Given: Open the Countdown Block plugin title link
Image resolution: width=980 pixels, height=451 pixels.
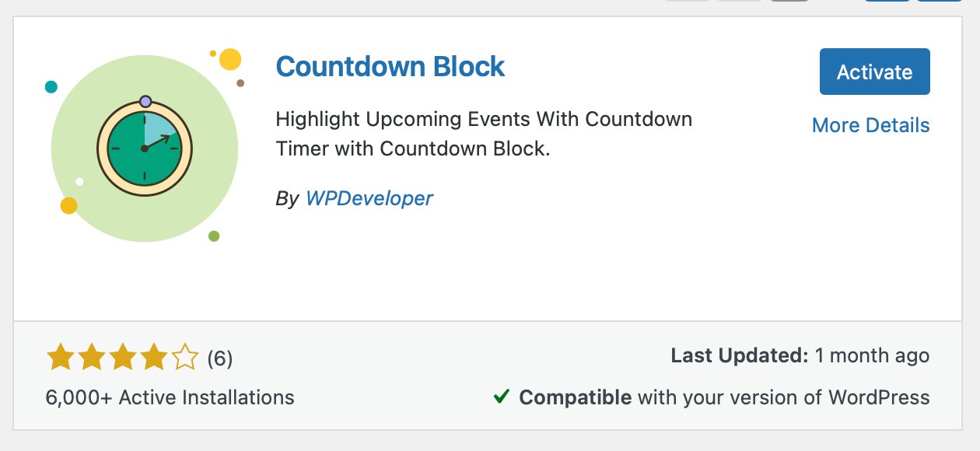Looking at the screenshot, I should coord(391,67).
